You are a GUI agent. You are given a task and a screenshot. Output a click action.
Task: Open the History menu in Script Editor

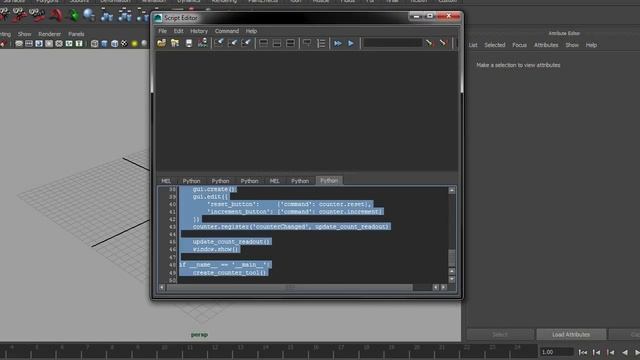pyautogui.click(x=199, y=31)
